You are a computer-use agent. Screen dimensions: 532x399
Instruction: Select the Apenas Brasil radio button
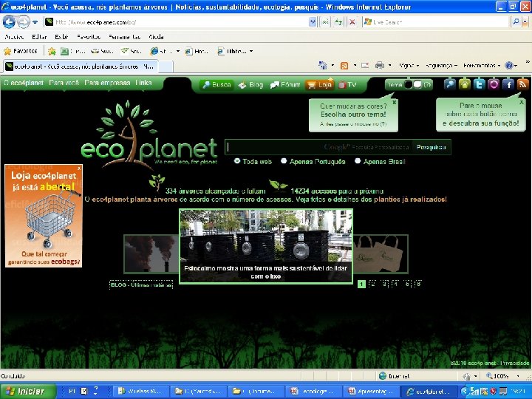pos(358,161)
